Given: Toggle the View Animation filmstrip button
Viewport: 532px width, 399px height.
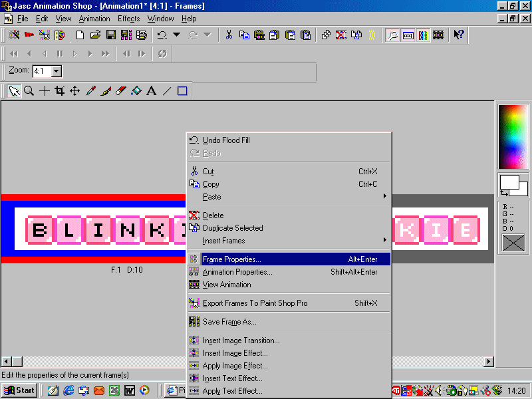Looking at the screenshot, I should (x=438, y=35).
